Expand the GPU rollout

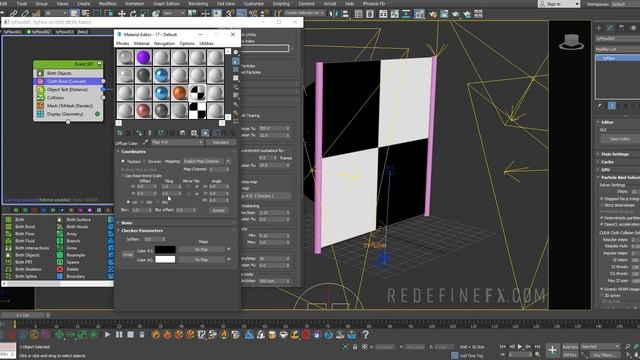tap(605, 170)
